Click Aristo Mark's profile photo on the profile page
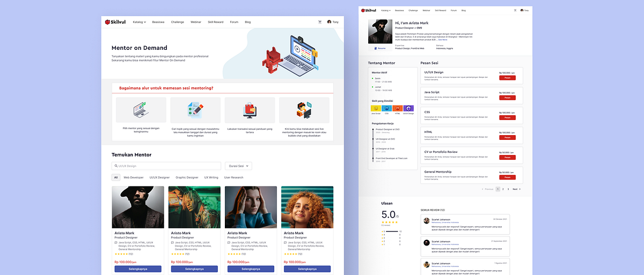The width and height of the screenshot is (644, 275). point(380,32)
